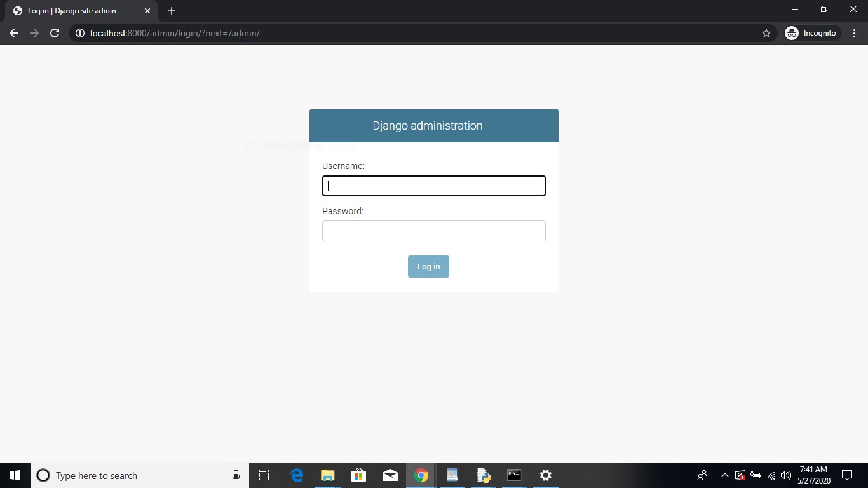Open Task View from the taskbar

pos(264,475)
